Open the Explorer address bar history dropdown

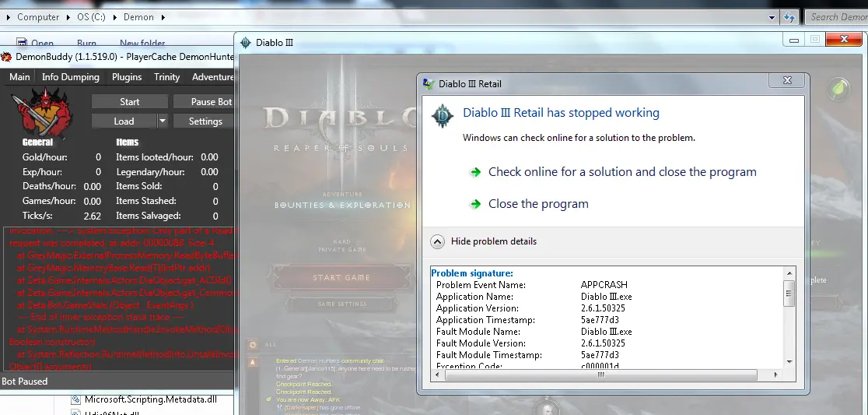(772, 18)
